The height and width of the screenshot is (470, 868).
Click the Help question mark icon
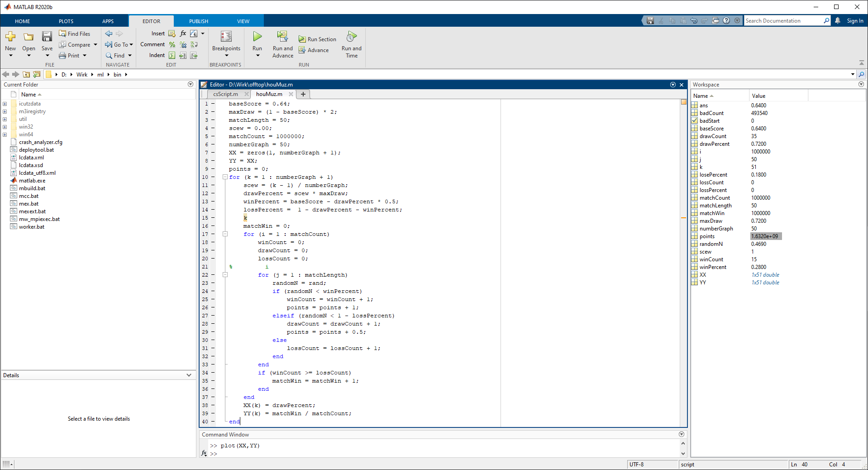pyautogui.click(x=726, y=21)
